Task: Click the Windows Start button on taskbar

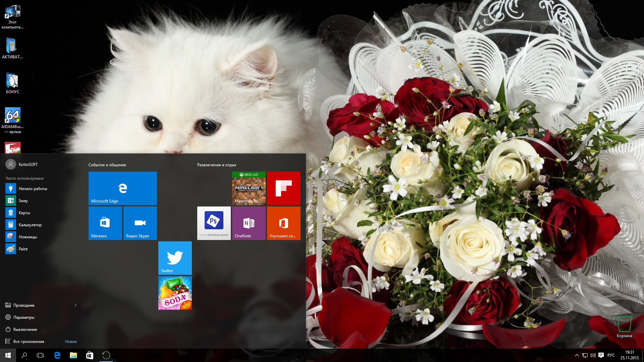Action: coord(8,355)
